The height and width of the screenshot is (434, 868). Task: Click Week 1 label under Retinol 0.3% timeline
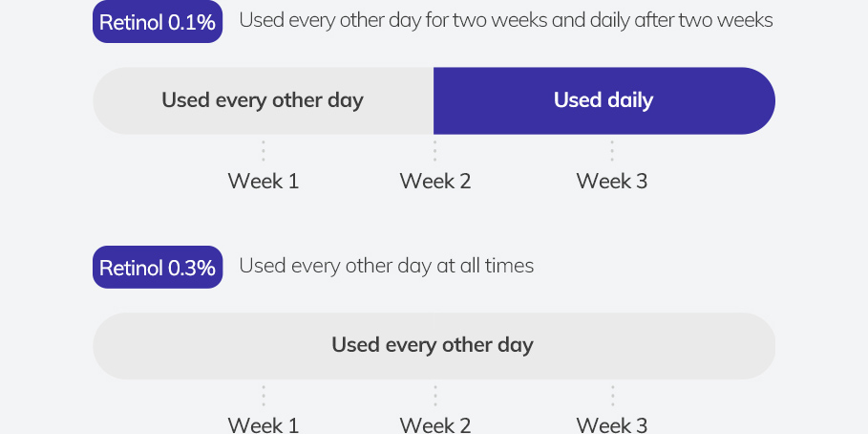tap(263, 424)
